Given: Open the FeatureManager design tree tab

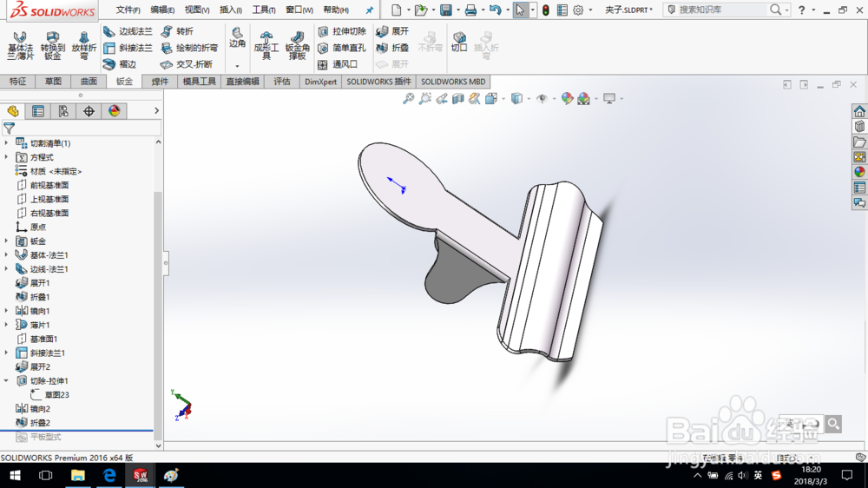Looking at the screenshot, I should (13, 111).
